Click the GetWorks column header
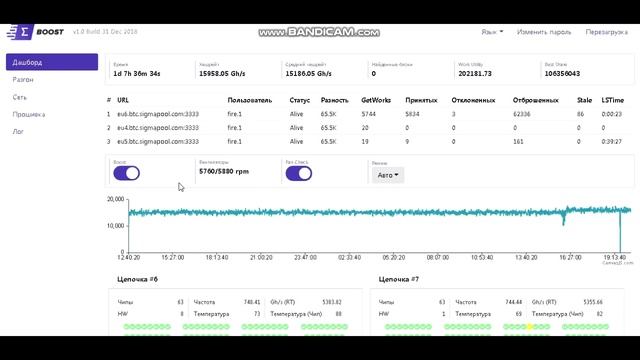This screenshot has height=360, width=640. [x=376, y=100]
